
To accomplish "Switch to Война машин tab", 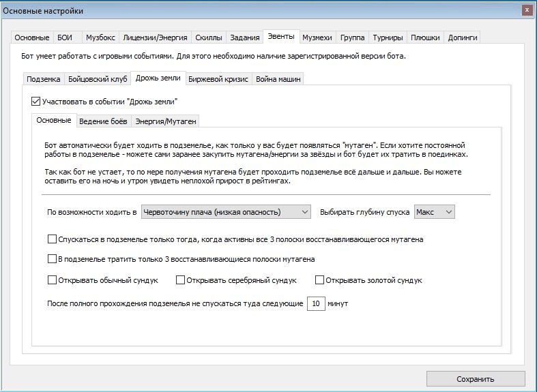I will (278, 79).
